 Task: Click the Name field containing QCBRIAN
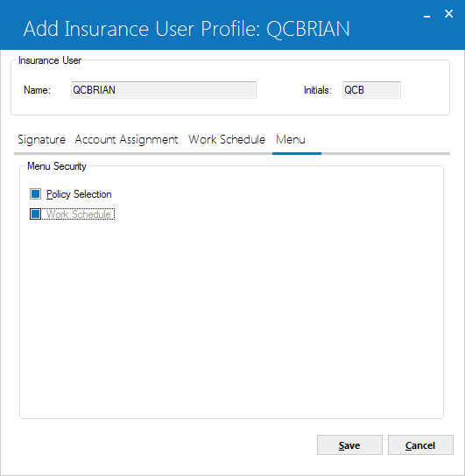click(164, 90)
